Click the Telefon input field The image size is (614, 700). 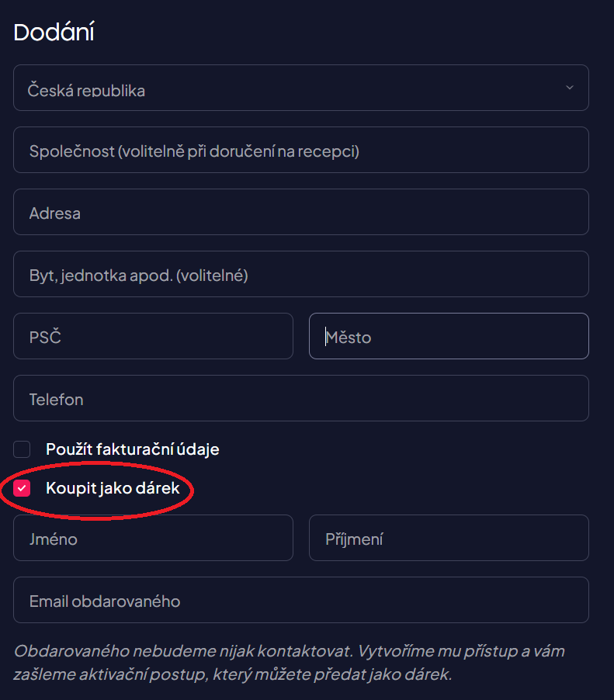[x=300, y=398]
